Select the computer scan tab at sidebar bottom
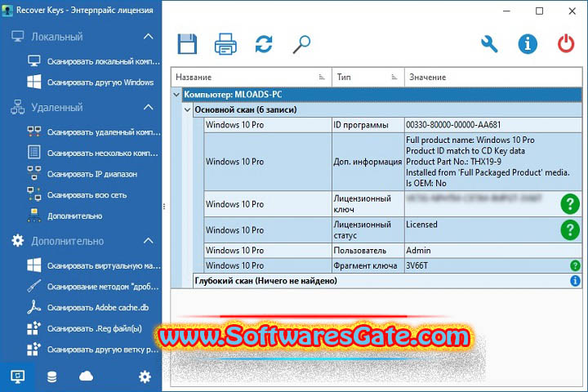The height and width of the screenshot is (392, 588). (18, 376)
